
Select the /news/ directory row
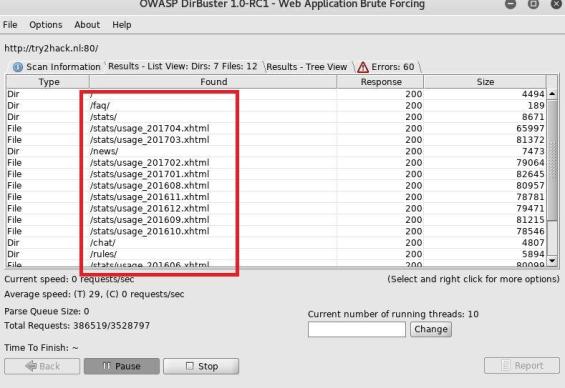(x=276, y=151)
